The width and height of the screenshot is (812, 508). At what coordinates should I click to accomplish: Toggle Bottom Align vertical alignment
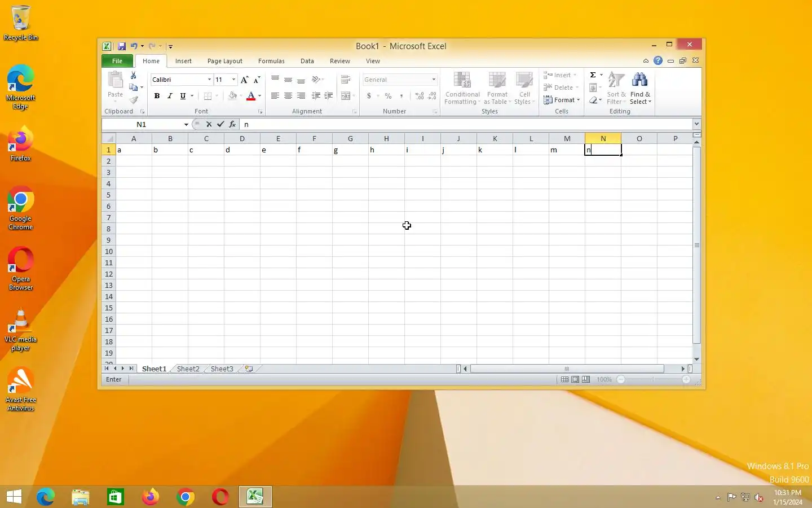(x=301, y=80)
